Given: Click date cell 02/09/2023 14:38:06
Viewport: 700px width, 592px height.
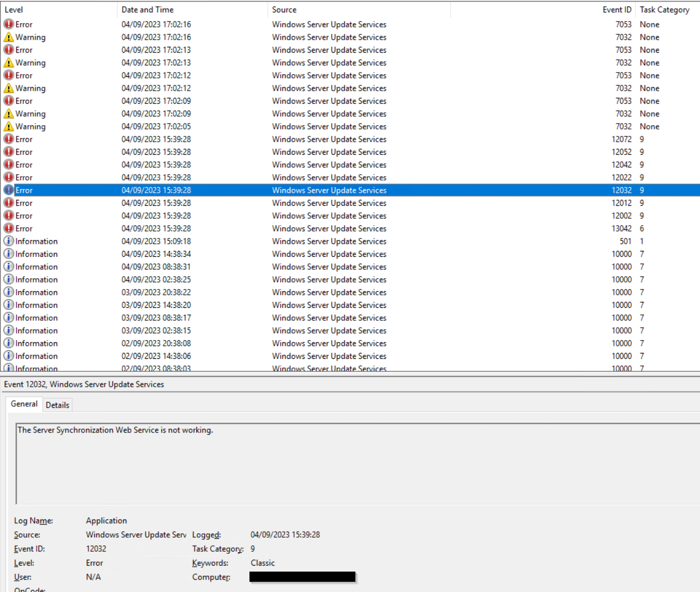Looking at the screenshot, I should 156,356.
